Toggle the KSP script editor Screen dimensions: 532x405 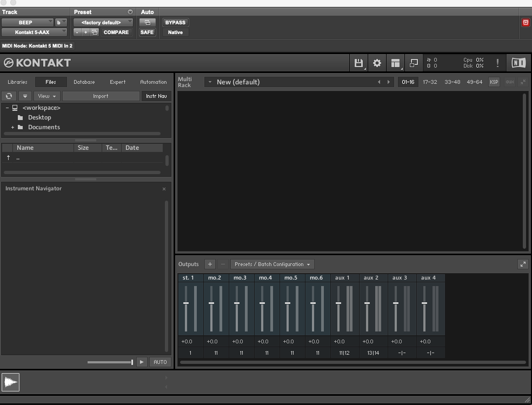pos(494,82)
